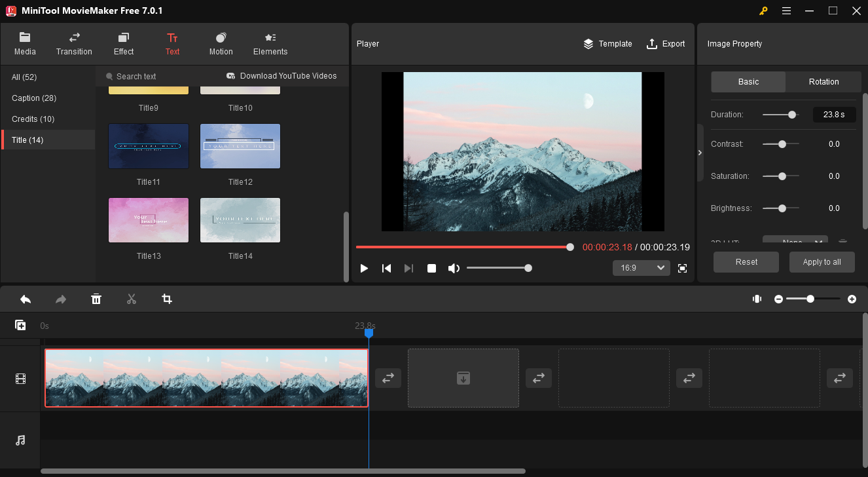
Task: Select the Title13 thumbnail
Action: click(x=149, y=220)
